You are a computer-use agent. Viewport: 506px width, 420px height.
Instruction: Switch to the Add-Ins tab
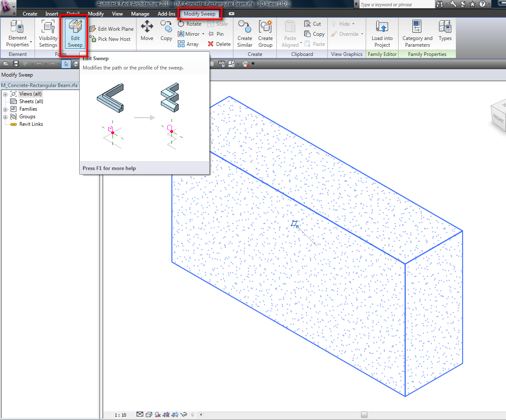coord(166,14)
